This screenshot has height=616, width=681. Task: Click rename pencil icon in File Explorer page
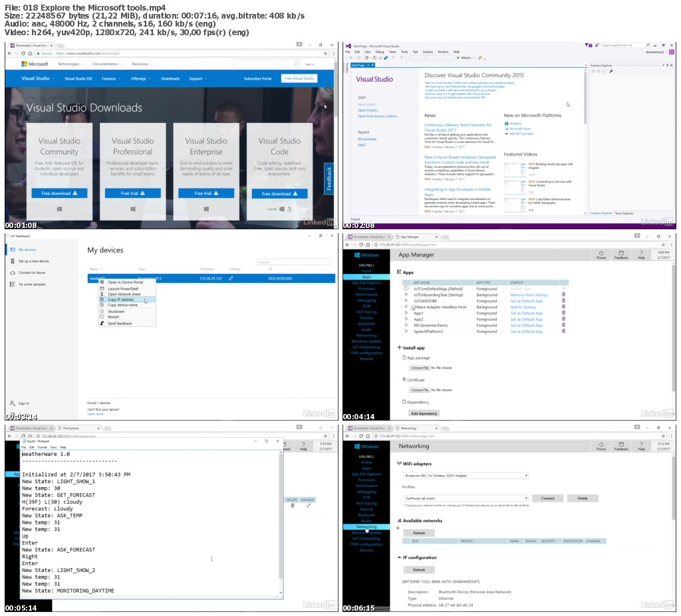tap(309, 505)
